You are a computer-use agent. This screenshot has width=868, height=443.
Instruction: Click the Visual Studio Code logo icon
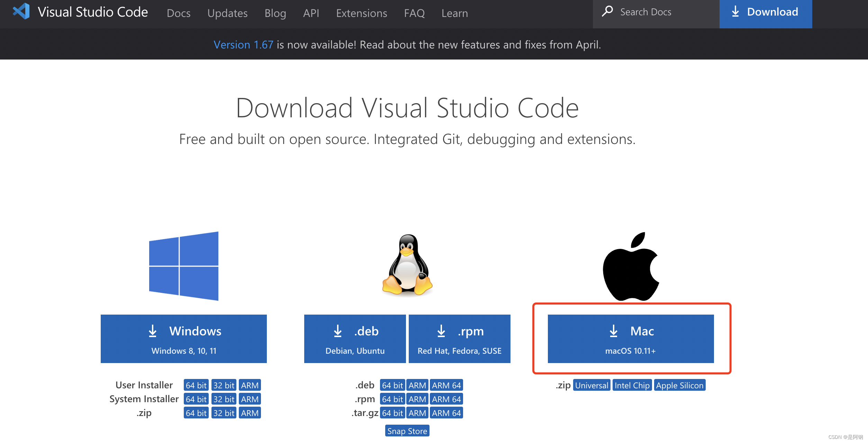[x=21, y=11]
